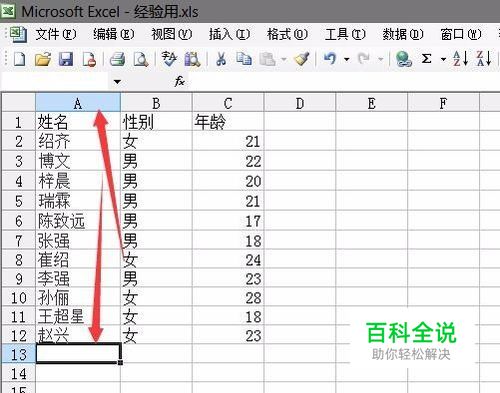Image resolution: width=500 pixels, height=393 pixels.
Task: Open the 视图(V) menu
Action: [171, 34]
